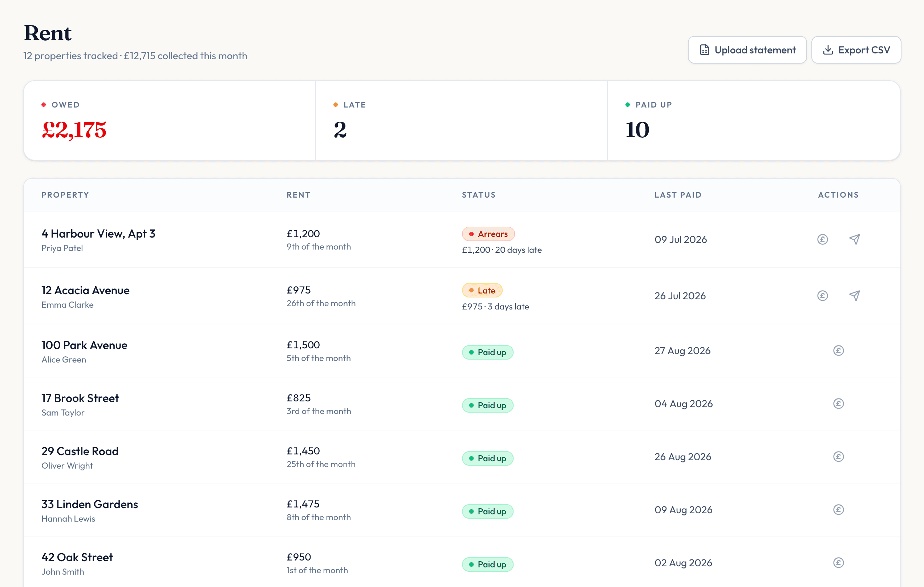Viewport: 924px width, 587px height.
Task: Record payment icon for 29 Castle Road
Action: [838, 457]
